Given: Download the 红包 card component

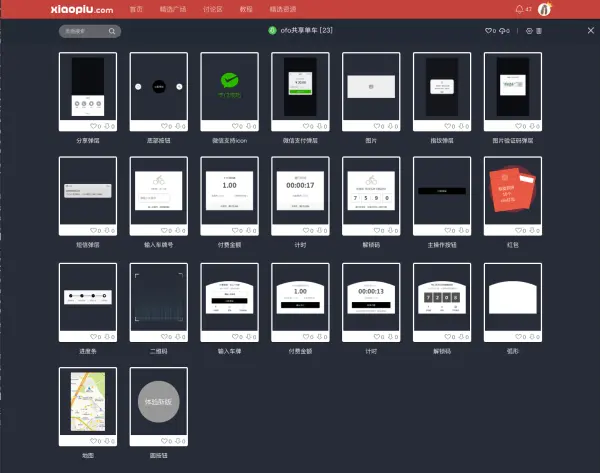Looking at the screenshot, I should coord(534,230).
